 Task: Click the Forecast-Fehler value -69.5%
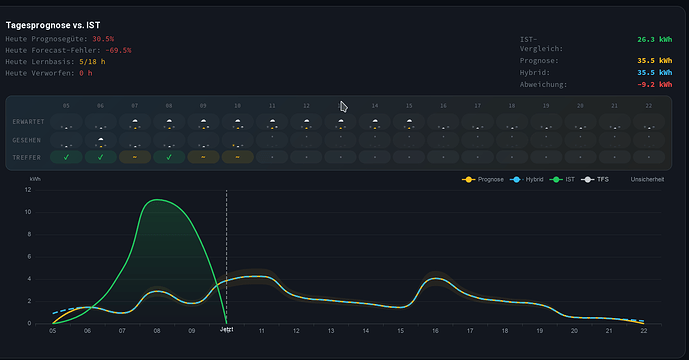point(118,50)
